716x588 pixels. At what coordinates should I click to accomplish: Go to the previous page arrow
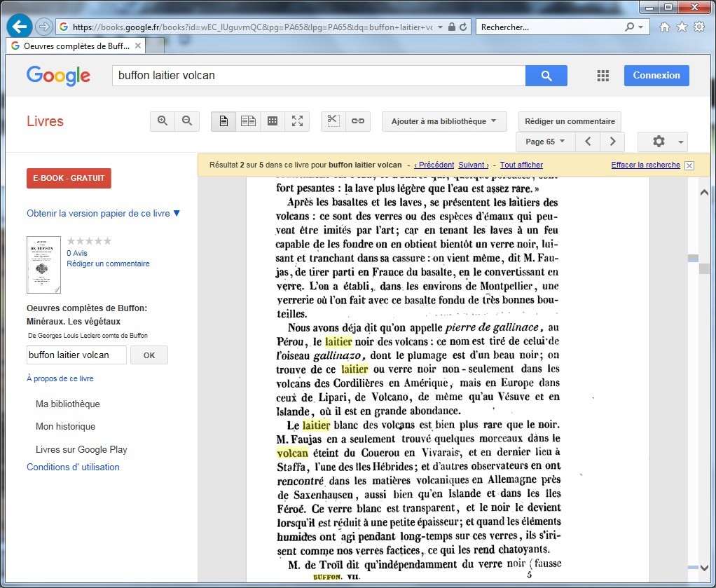point(588,142)
